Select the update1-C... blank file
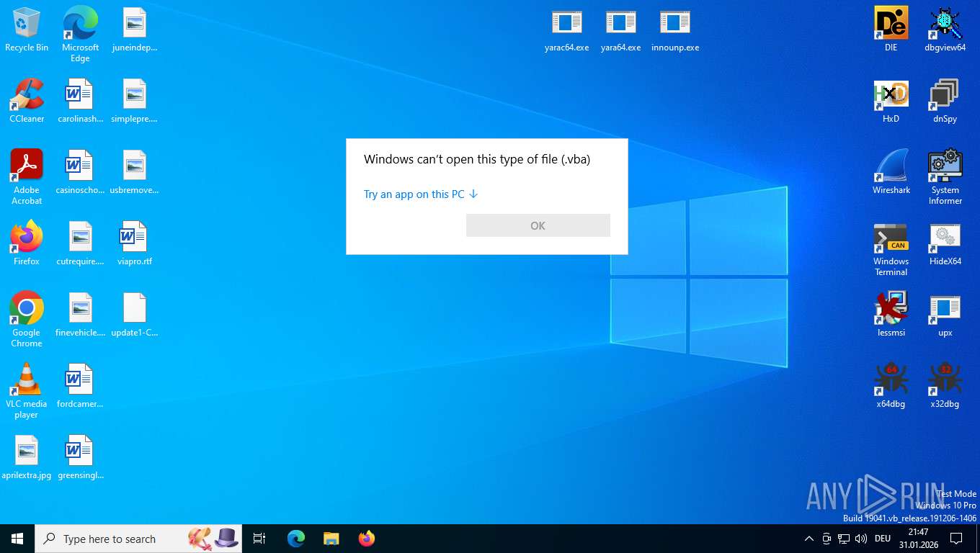Screen dimensions: 980x553 pyautogui.click(x=134, y=315)
